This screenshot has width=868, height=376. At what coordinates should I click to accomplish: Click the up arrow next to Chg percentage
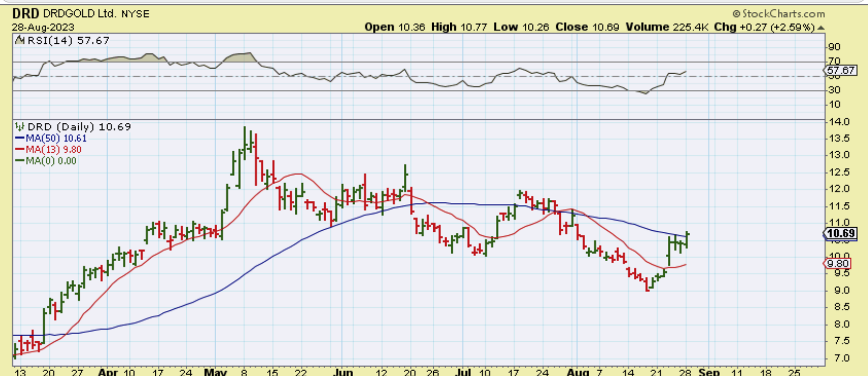(x=821, y=27)
